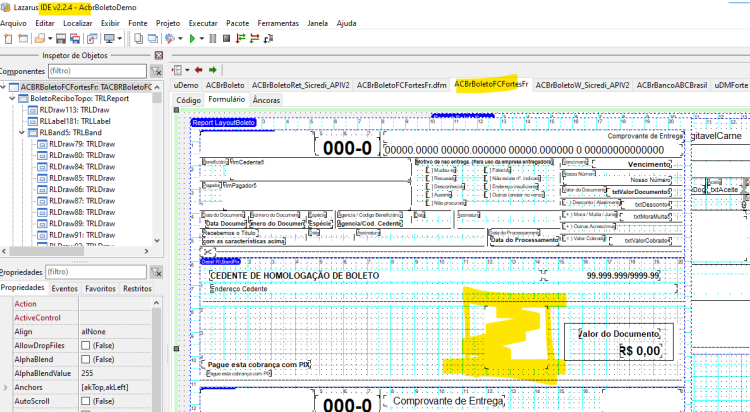Switch to the Âncoras tab

point(266,100)
